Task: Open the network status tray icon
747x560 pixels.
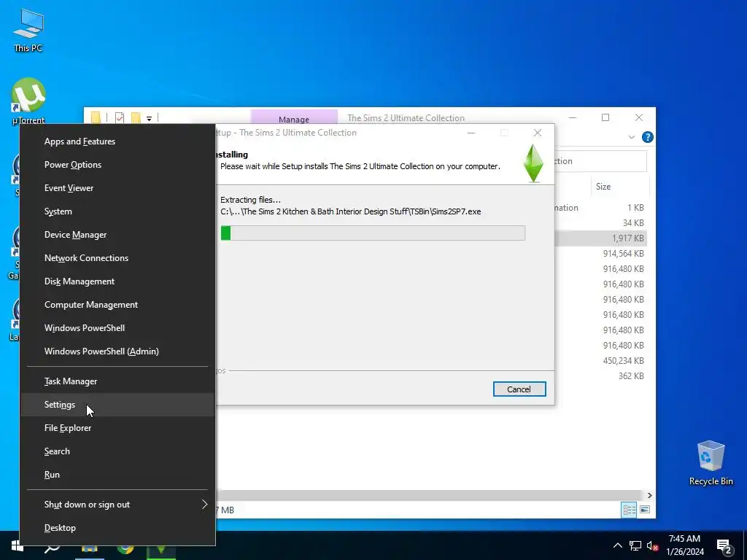Action: pyautogui.click(x=635, y=545)
